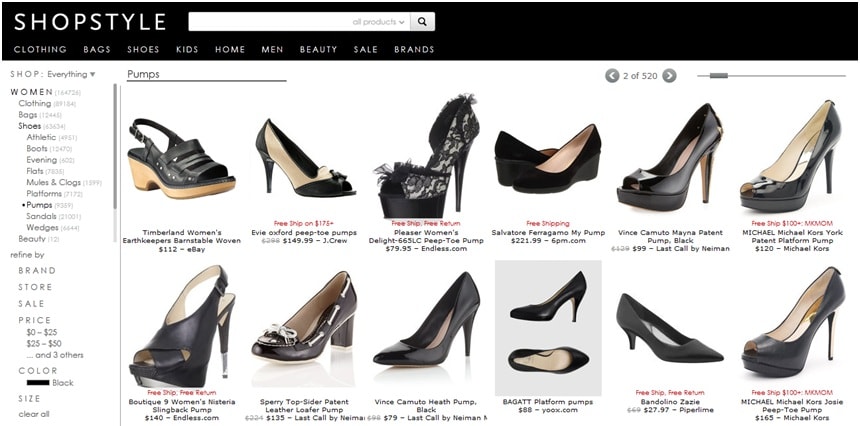Screen dimensions: 860x426
Task: Open the KIDS menu
Action: (x=187, y=49)
